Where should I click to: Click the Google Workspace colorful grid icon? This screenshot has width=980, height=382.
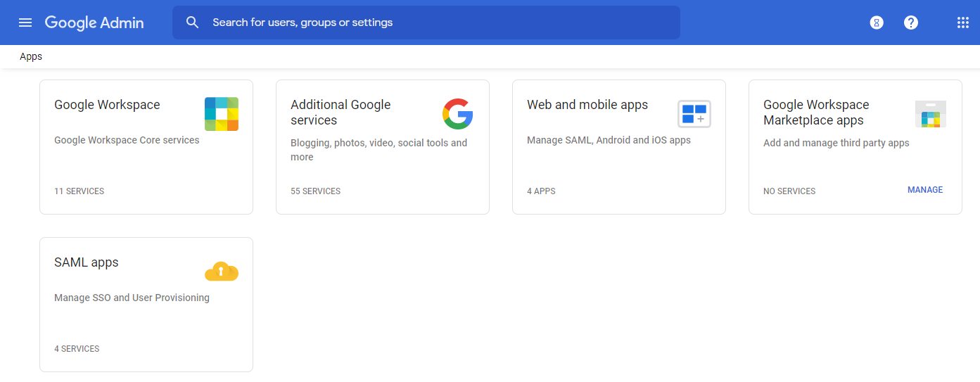coord(222,114)
